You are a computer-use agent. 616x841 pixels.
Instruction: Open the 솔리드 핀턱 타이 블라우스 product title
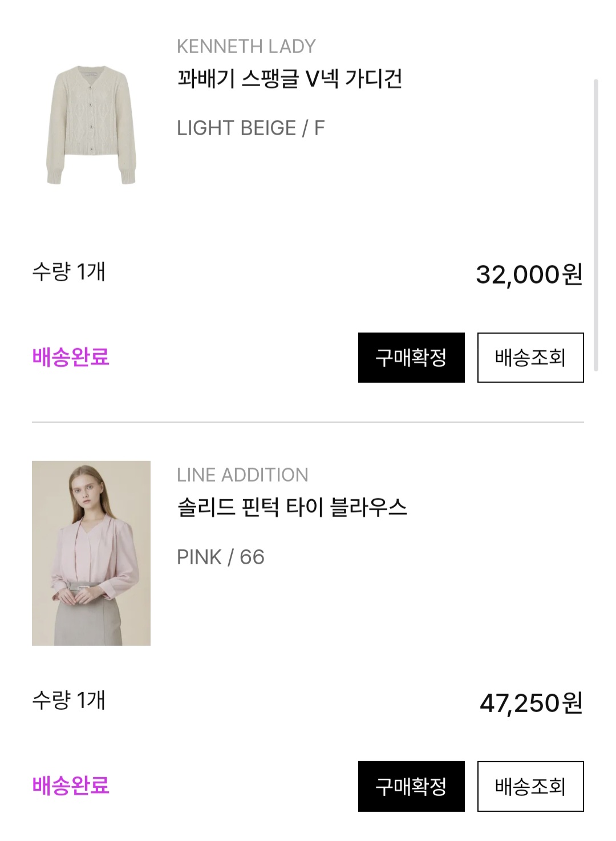click(291, 507)
